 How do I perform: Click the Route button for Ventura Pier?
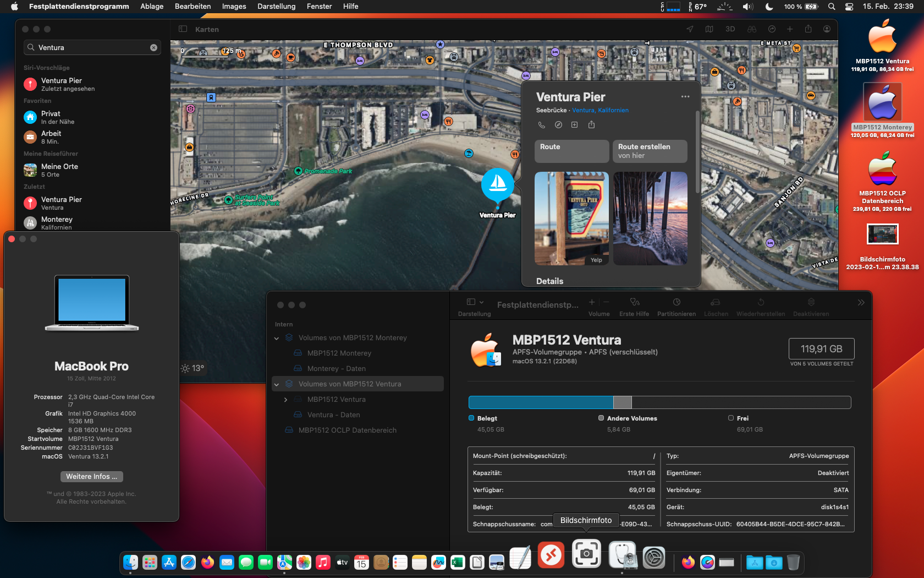click(x=571, y=151)
